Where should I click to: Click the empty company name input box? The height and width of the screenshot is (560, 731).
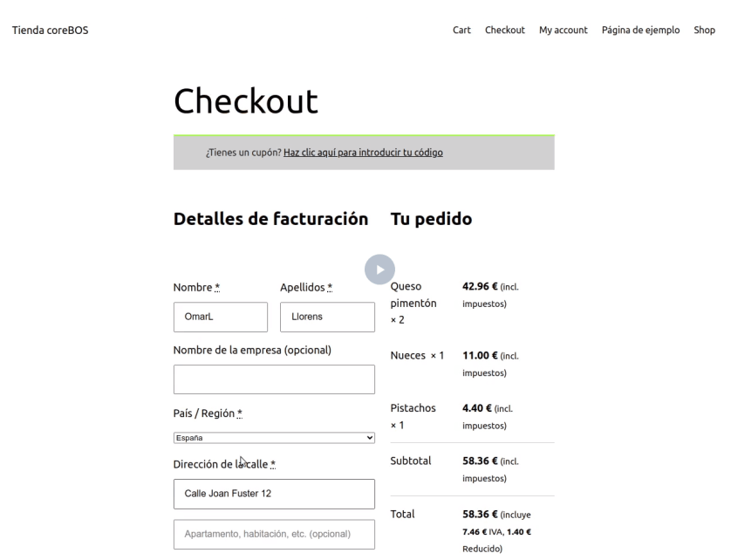coord(274,379)
